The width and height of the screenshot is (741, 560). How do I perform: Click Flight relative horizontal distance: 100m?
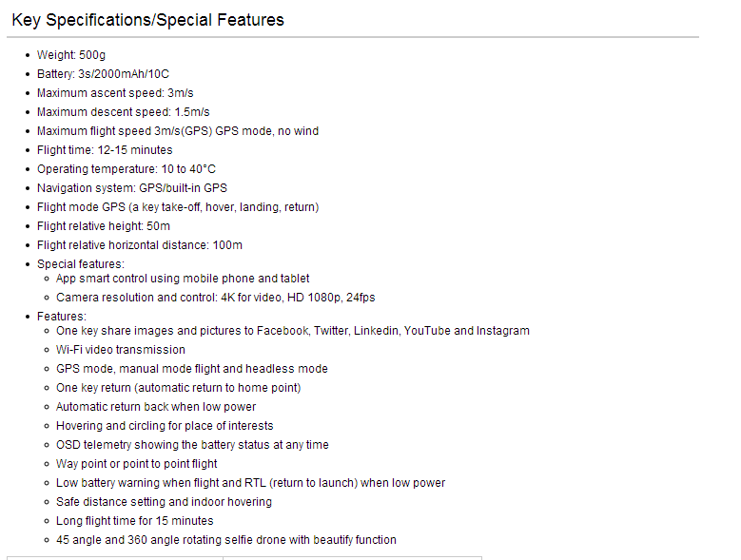[x=140, y=245]
